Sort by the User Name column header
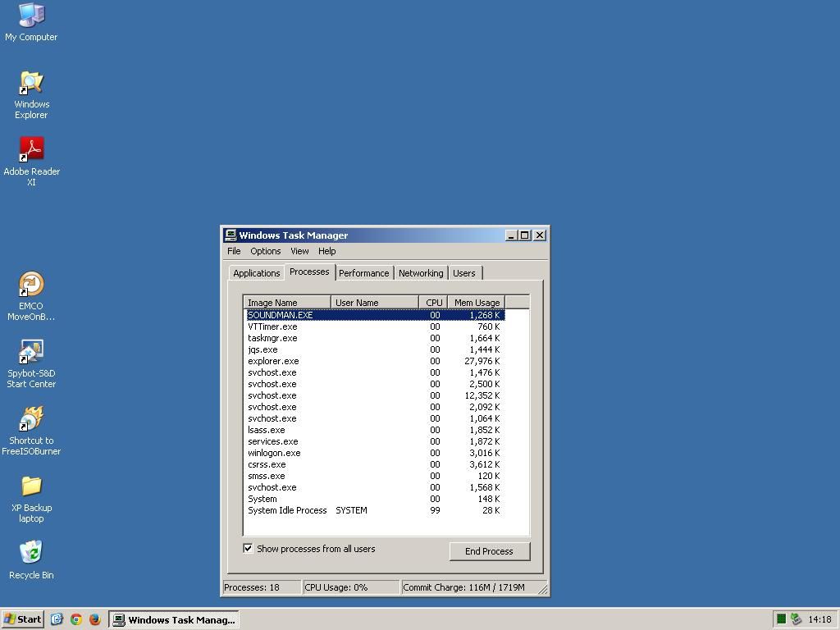The width and height of the screenshot is (840, 630). 374,303
